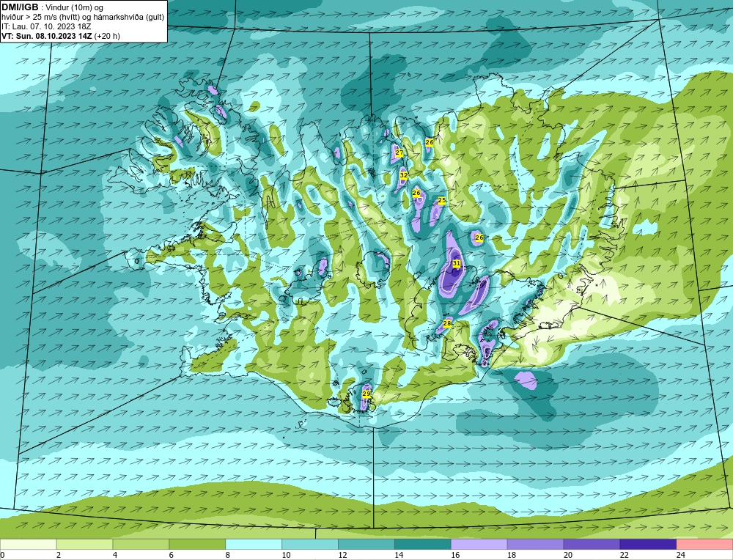Click the purple swatch between 18 and 20

[535, 545]
